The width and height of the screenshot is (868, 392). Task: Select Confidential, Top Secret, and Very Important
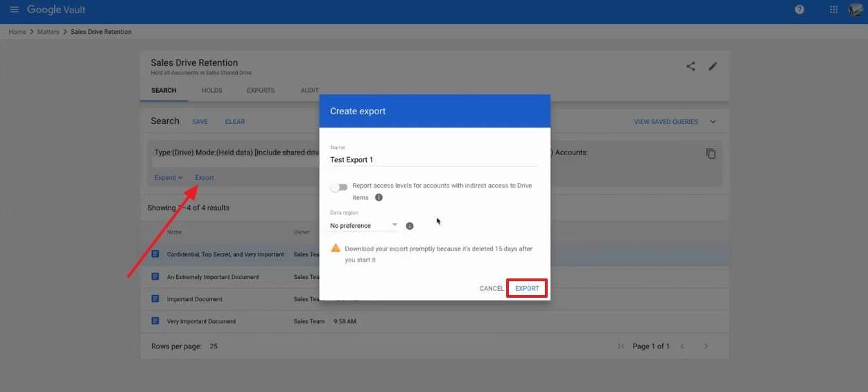(225, 254)
